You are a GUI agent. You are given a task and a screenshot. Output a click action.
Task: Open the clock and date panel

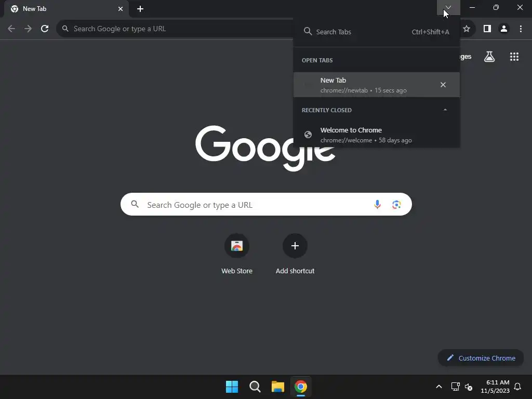click(495, 387)
